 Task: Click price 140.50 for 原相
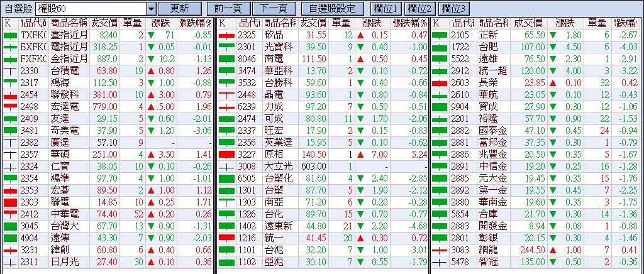click(313, 155)
